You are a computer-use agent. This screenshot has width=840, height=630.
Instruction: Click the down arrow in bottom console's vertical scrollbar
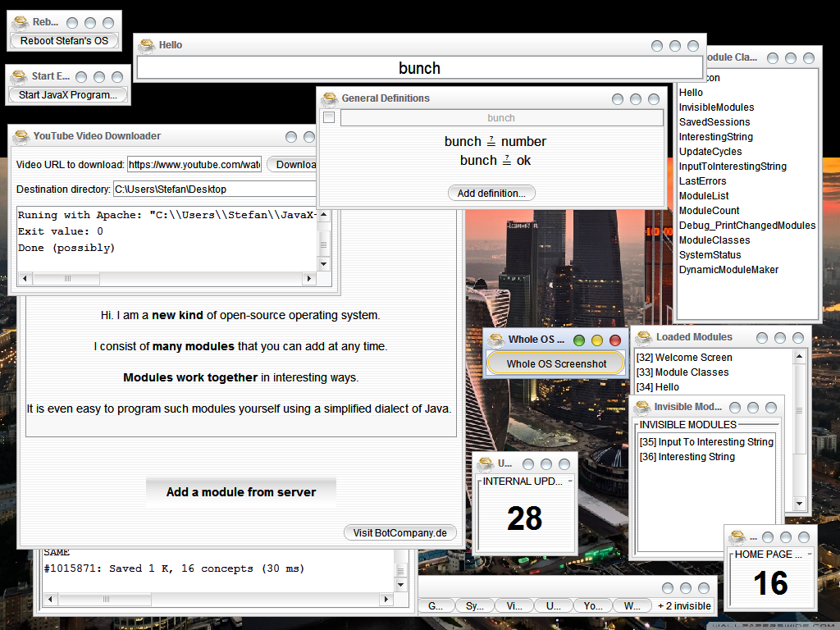coord(400,585)
